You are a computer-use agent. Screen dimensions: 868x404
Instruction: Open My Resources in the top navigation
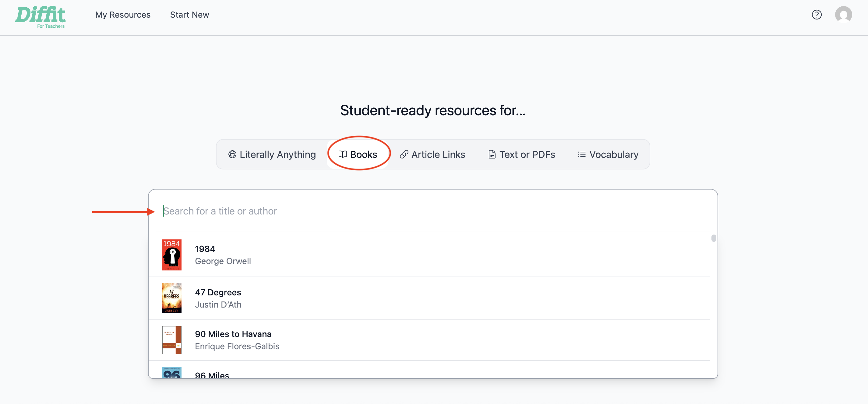(x=123, y=15)
